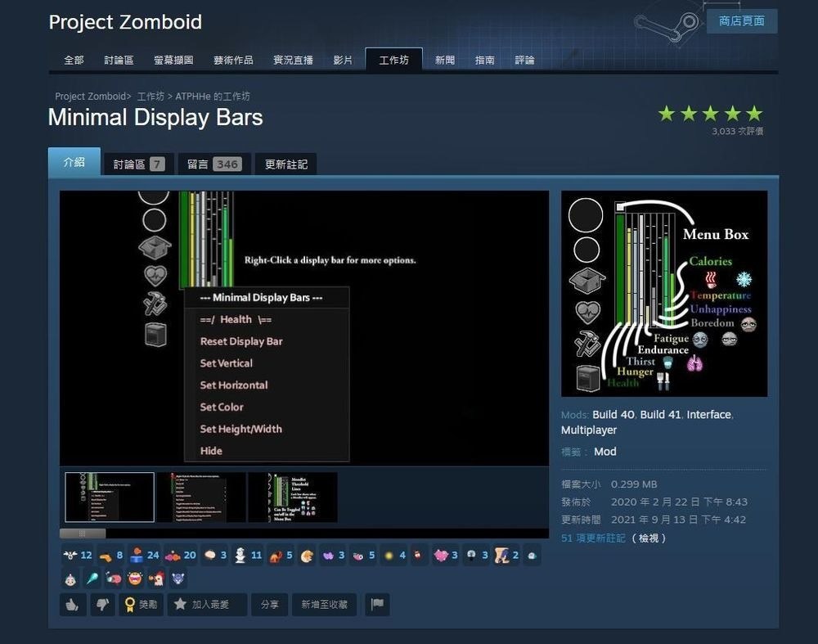The height and width of the screenshot is (644, 818).
Task: Open the 評論 tab
Action: coord(525,60)
